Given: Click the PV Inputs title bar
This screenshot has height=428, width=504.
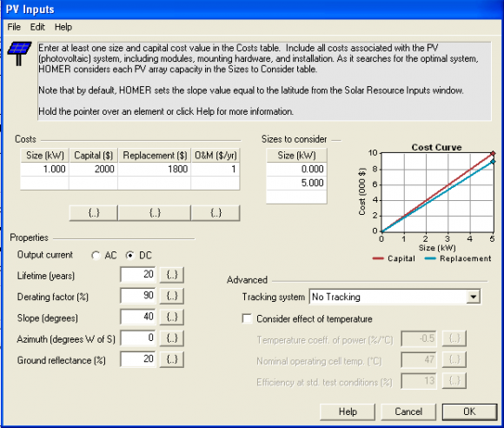Looking at the screenshot, I should click(x=252, y=10).
